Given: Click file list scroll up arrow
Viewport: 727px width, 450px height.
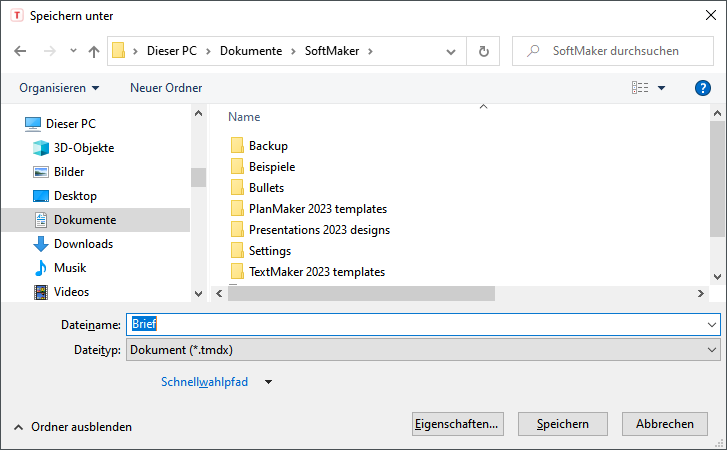Looking at the screenshot, I should [717, 113].
